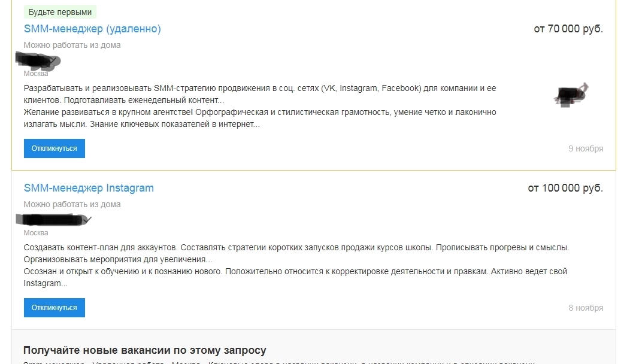Click the "от 100 000 руб." salary
The height and width of the screenshot is (364, 636).
click(x=565, y=188)
